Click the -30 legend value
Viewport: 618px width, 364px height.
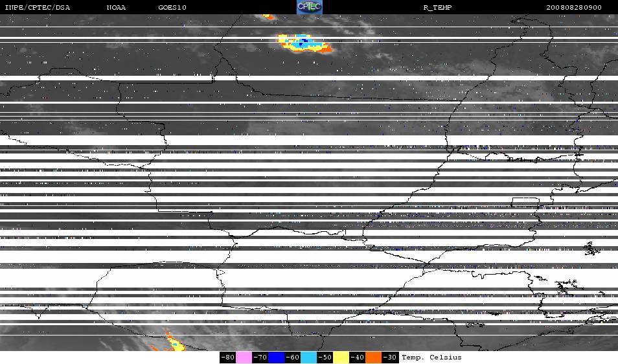[x=390, y=358]
